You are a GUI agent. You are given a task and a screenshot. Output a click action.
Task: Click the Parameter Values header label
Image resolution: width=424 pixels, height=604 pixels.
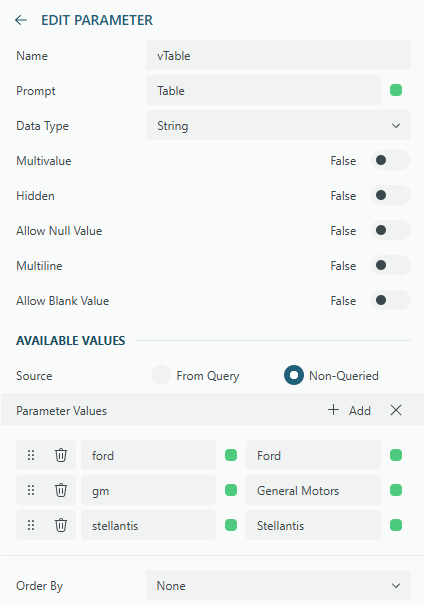(62, 411)
